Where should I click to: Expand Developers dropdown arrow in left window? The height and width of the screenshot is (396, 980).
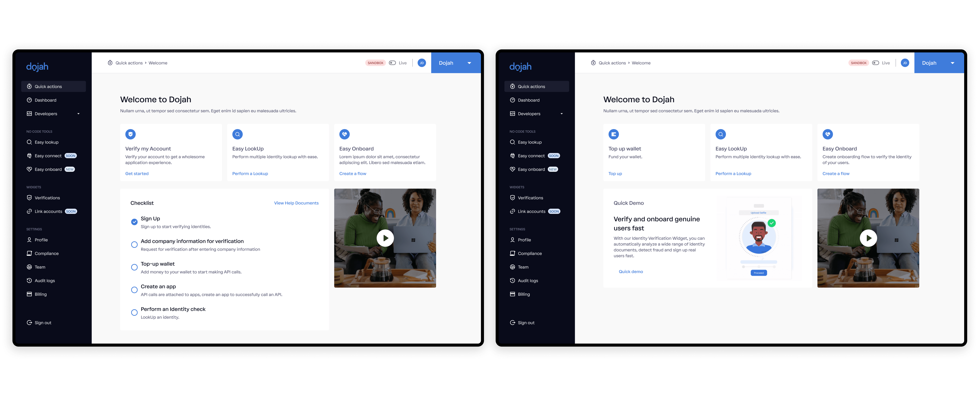tap(78, 114)
